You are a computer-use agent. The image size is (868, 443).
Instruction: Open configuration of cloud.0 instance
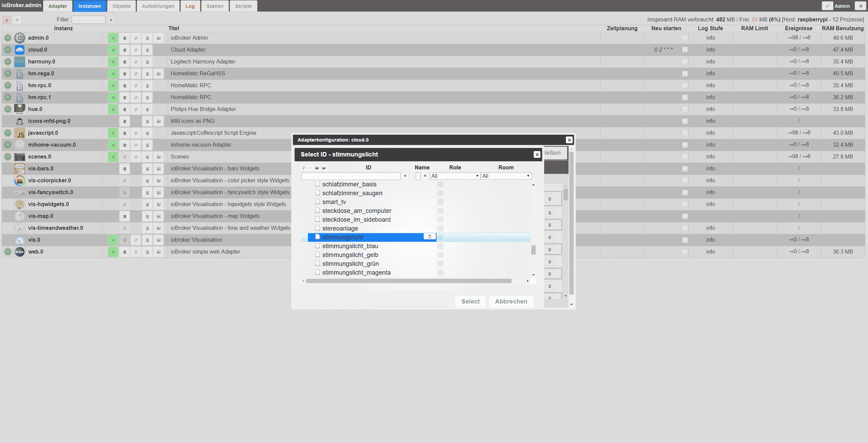[125, 50]
